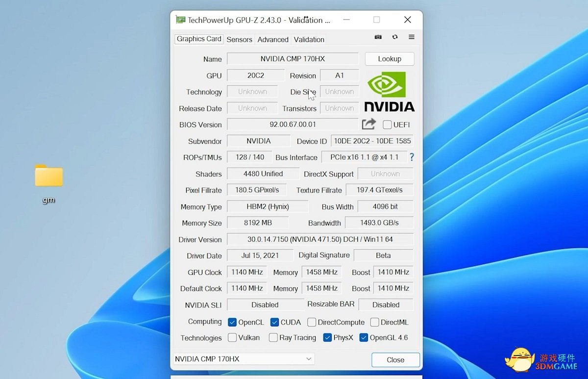This screenshot has width=588, height=379.
Task: Click the Close button at bottom
Action: click(x=395, y=360)
